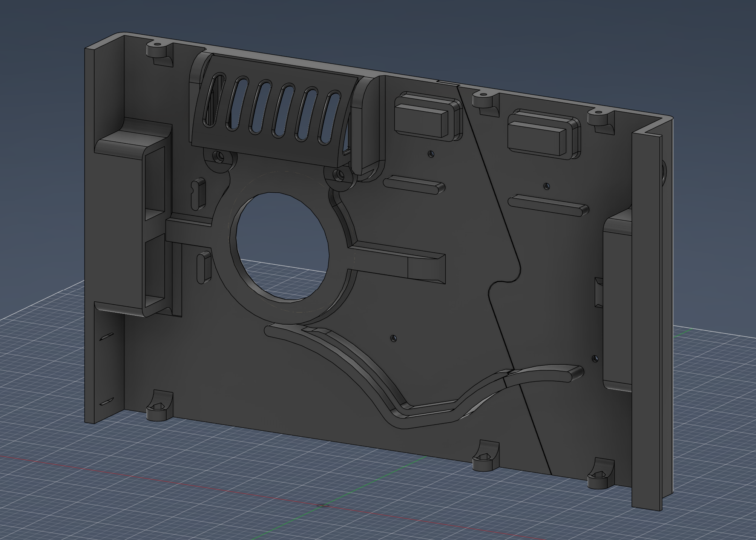The image size is (756, 540).
Task: Click the top-left screw mounting tab
Action: point(157,50)
